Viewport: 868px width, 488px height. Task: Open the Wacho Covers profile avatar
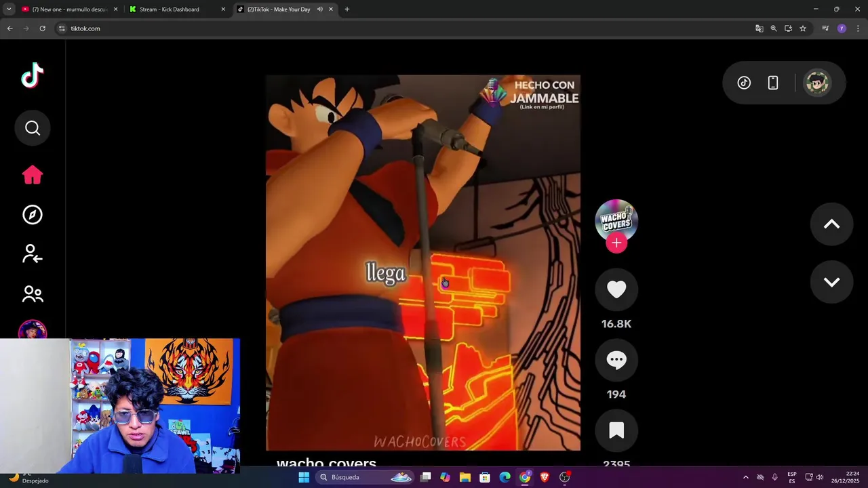pos(616,220)
